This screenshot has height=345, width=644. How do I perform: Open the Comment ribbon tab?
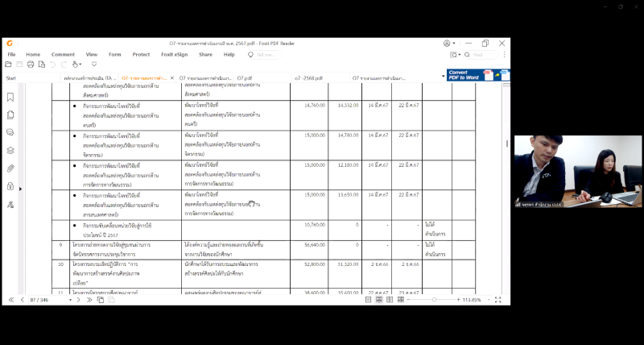(63, 54)
